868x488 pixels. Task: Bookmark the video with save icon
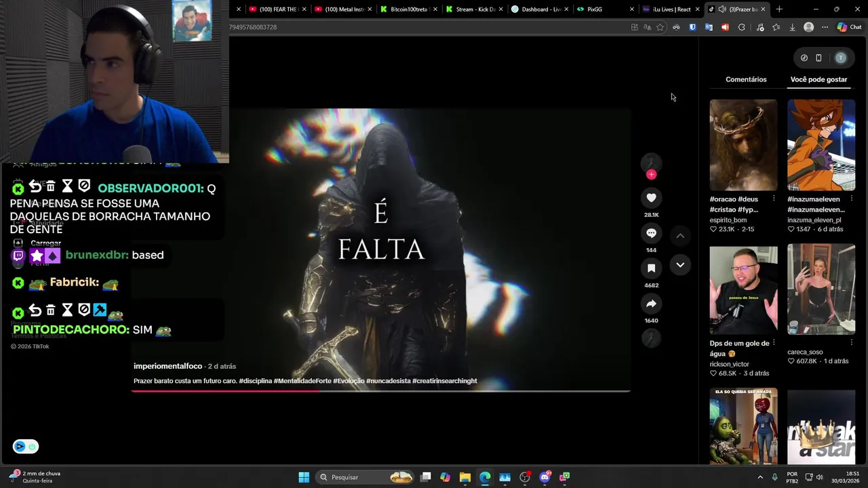point(651,268)
